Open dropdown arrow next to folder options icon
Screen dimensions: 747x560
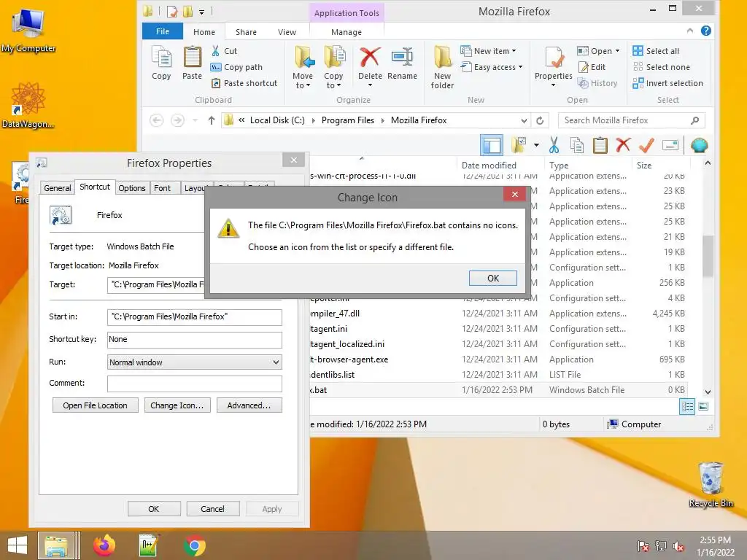pos(536,145)
